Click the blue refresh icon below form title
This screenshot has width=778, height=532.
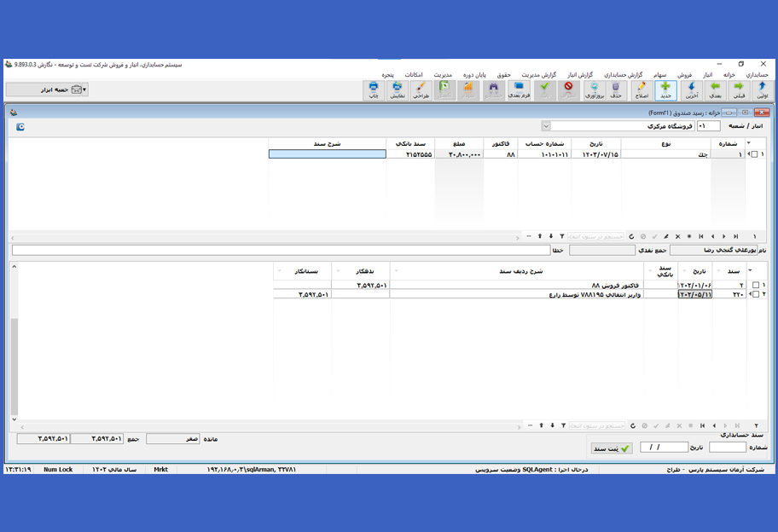(20, 127)
